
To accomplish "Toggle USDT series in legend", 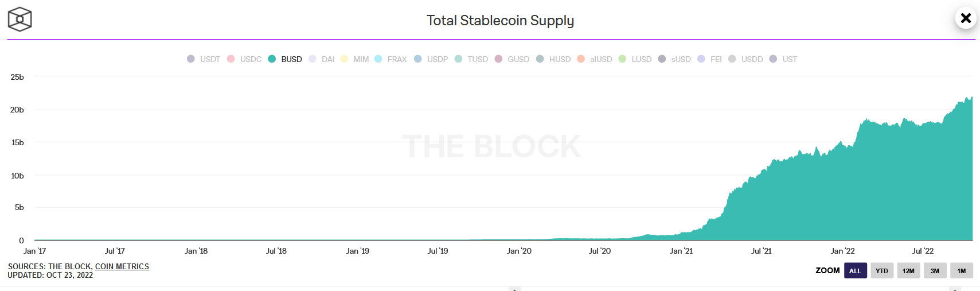I will coord(204,59).
